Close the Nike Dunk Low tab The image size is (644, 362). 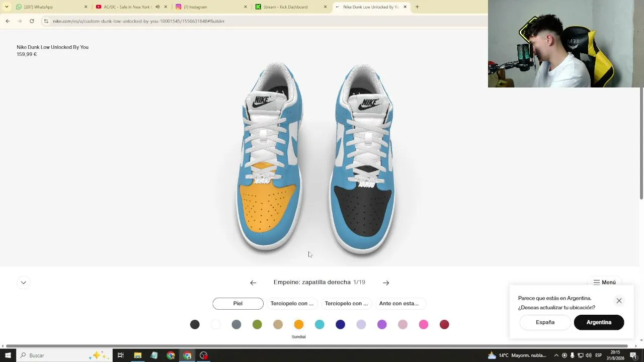pos(405,7)
